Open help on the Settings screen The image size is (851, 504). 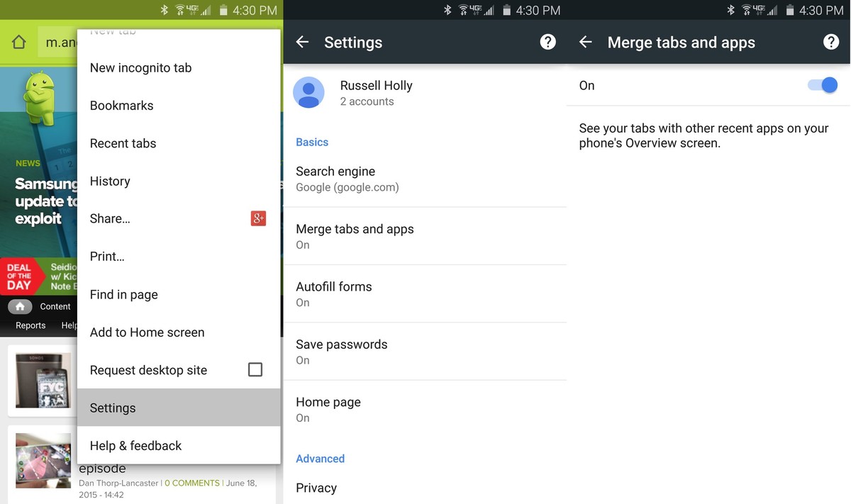pyautogui.click(x=547, y=43)
